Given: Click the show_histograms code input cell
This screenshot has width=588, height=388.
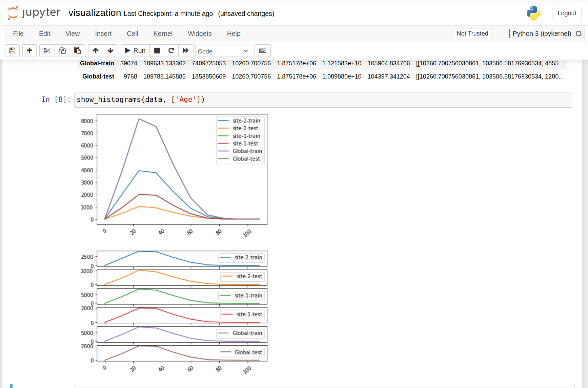Looking at the screenshot, I should [323, 100].
